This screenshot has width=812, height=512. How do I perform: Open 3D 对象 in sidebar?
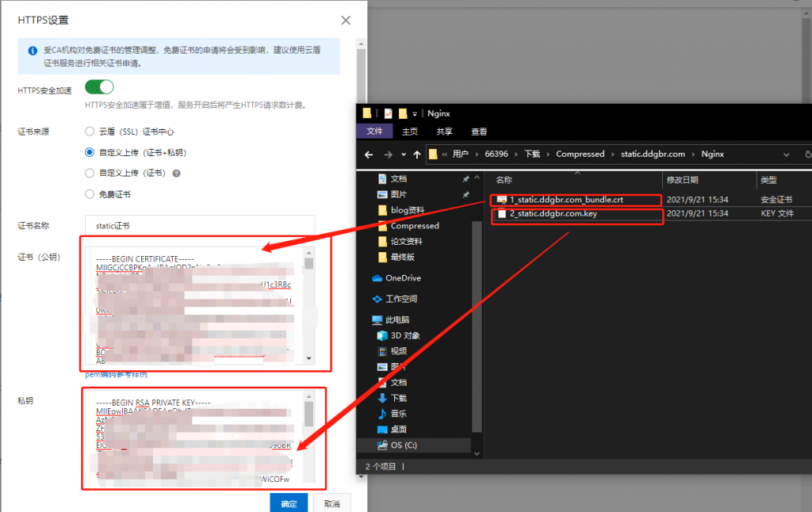pos(405,335)
